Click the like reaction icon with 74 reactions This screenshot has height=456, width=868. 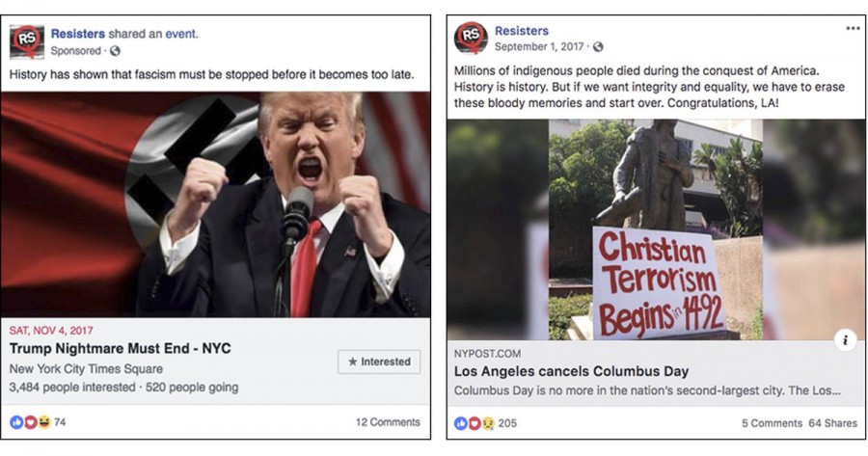click(x=16, y=422)
